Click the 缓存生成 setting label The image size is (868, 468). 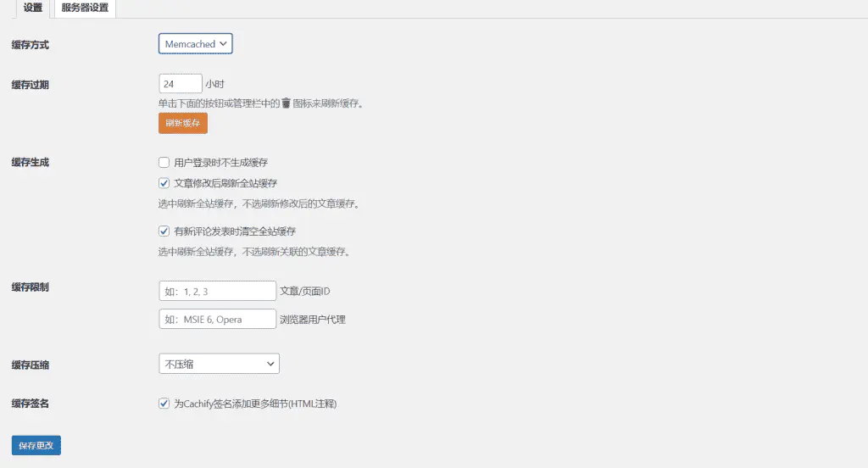pyautogui.click(x=31, y=162)
